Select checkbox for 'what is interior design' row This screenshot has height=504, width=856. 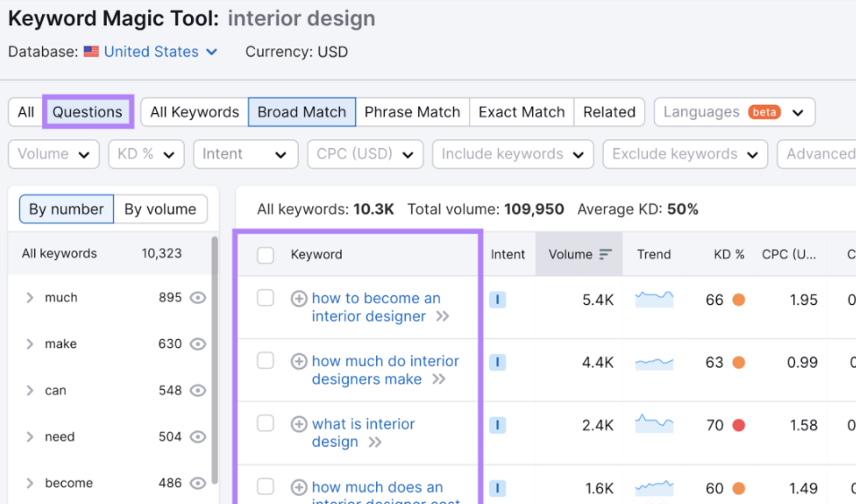[266, 423]
